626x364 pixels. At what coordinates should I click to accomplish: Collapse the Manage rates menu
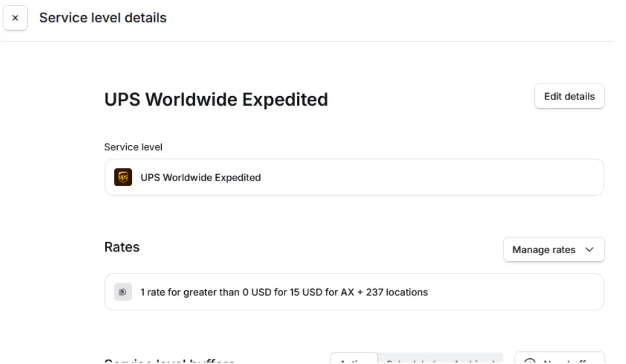click(554, 249)
